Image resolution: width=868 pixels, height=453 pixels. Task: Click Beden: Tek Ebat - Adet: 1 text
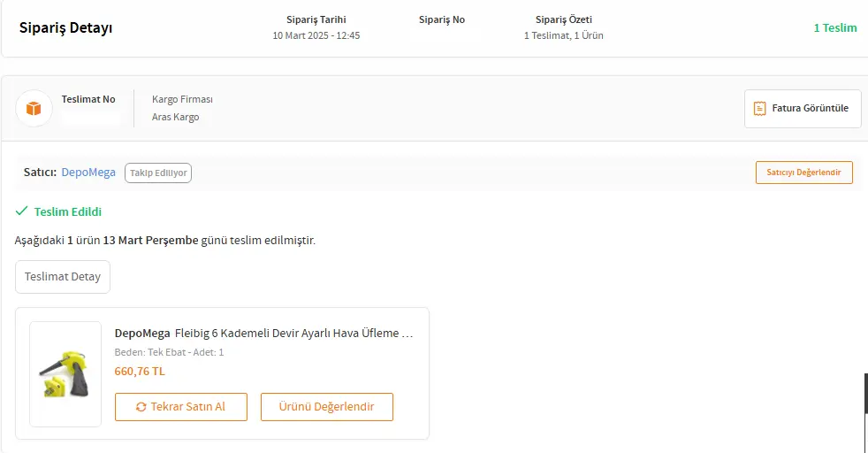tap(169, 352)
